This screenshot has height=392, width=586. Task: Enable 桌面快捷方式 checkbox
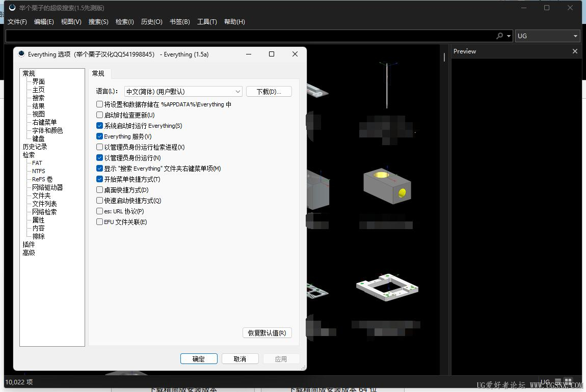(x=99, y=190)
